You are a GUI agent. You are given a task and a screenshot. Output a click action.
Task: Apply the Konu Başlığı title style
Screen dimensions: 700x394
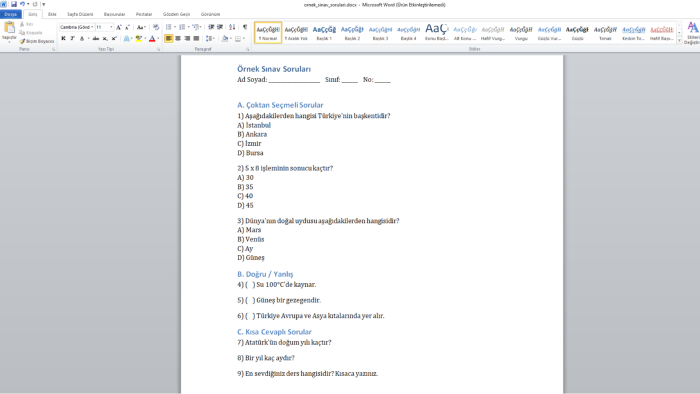click(x=437, y=33)
